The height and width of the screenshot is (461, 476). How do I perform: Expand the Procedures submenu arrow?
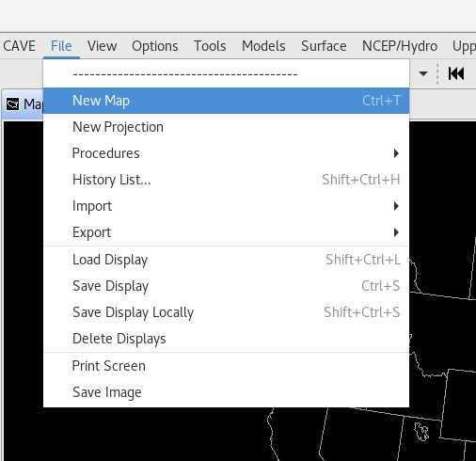coord(396,153)
